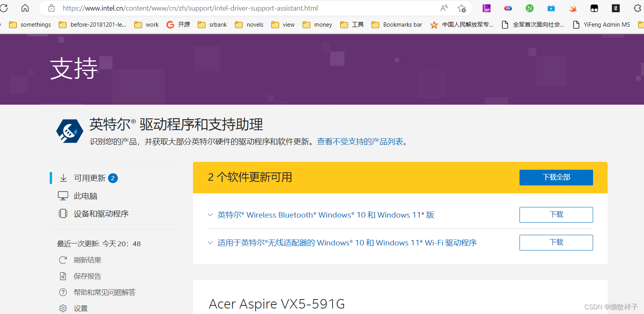Open the 'view' bookmarks folder
The height and width of the screenshot is (314, 644).
tap(283, 25)
